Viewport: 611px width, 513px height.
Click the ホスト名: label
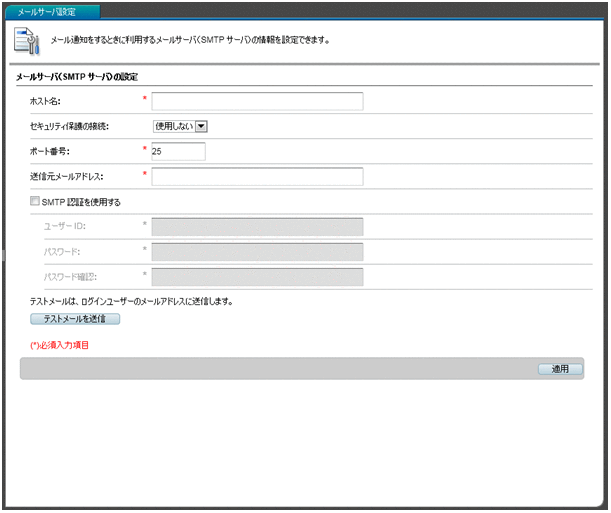pyautogui.click(x=45, y=101)
